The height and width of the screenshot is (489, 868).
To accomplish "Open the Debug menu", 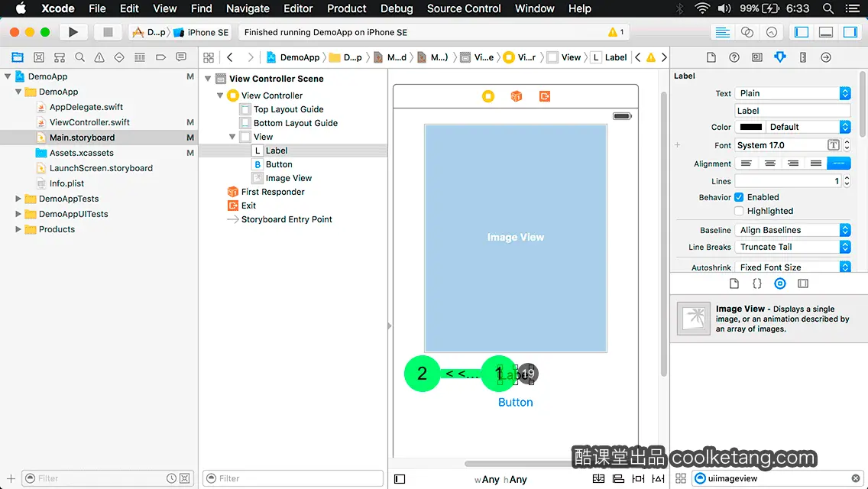I will pyautogui.click(x=397, y=8).
